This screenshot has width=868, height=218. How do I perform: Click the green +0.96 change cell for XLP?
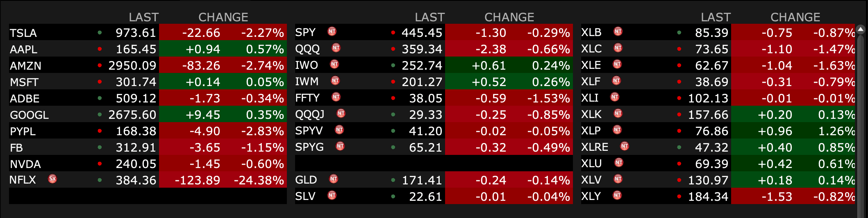pyautogui.click(x=775, y=131)
